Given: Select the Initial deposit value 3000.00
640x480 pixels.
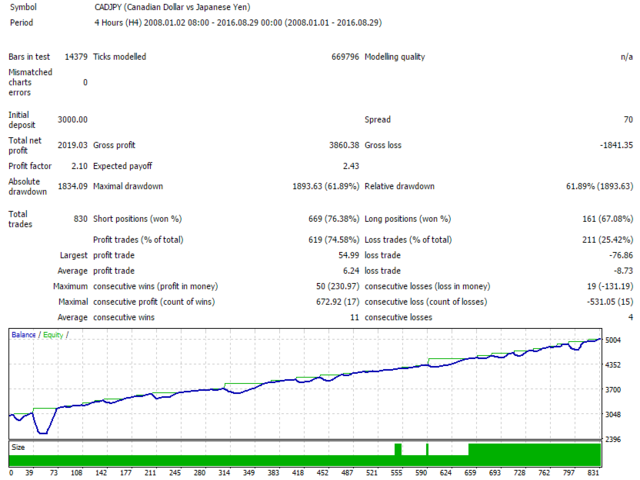Looking at the screenshot, I should (x=72, y=120).
